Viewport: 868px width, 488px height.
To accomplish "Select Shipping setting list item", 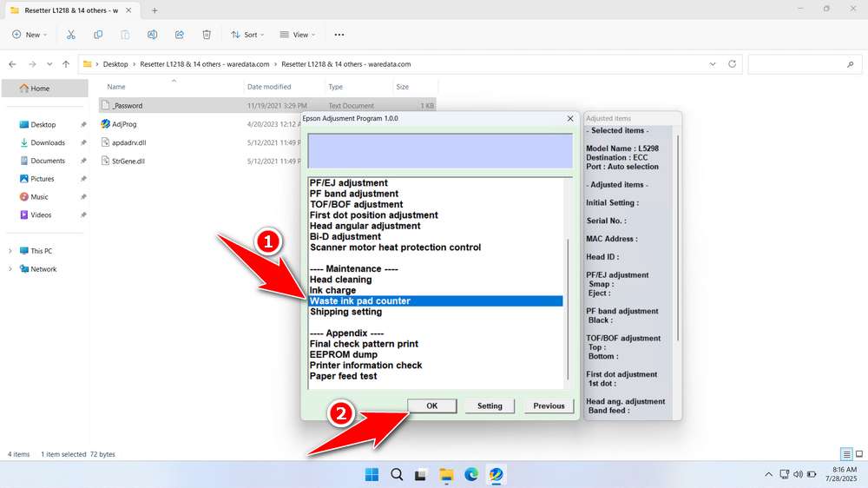I will click(x=346, y=312).
